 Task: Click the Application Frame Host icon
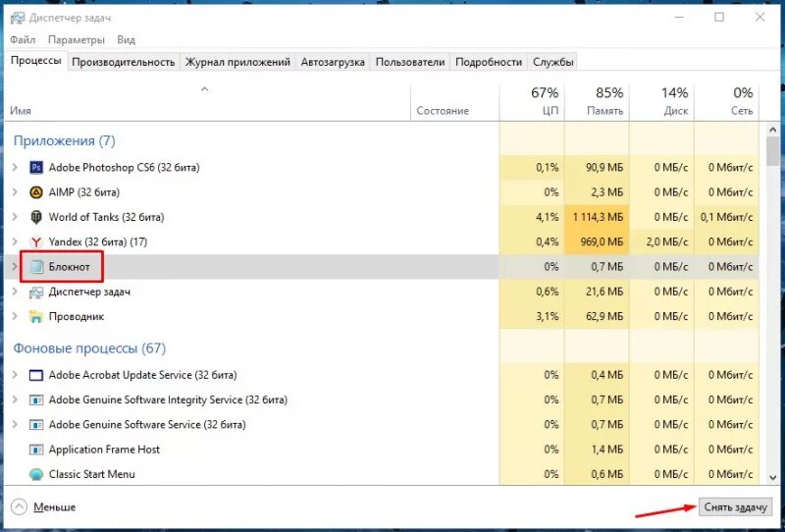(36, 450)
